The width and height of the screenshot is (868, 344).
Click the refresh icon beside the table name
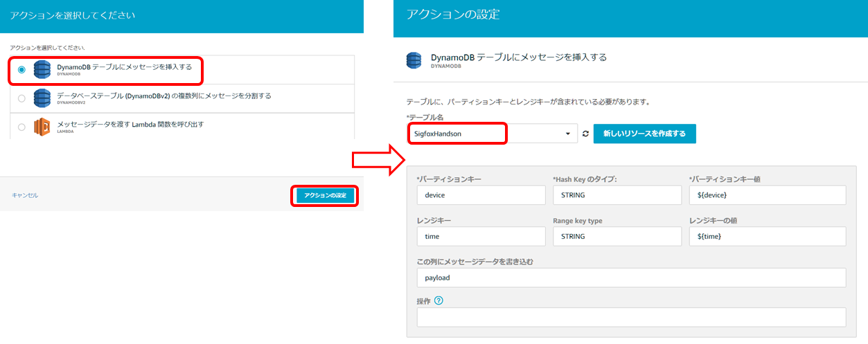585,134
